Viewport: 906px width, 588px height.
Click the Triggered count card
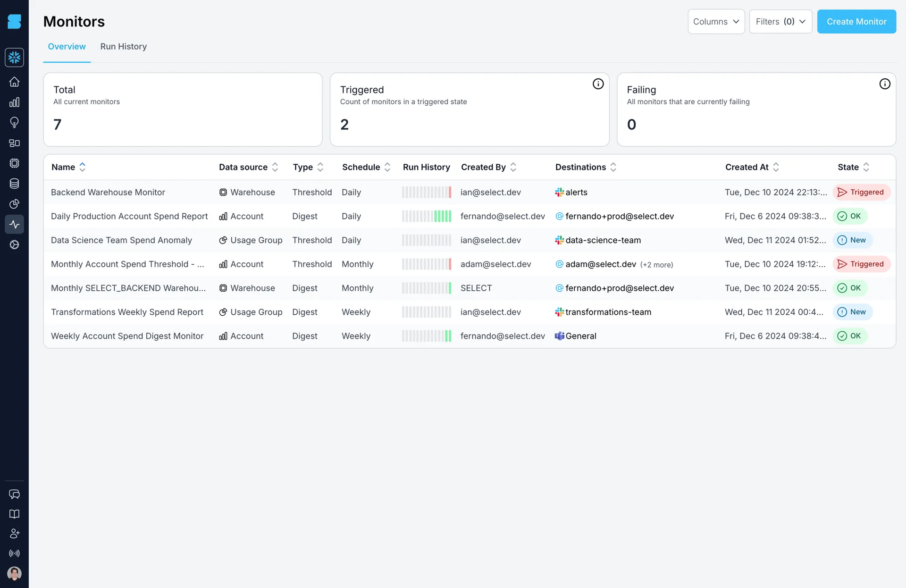click(x=470, y=109)
